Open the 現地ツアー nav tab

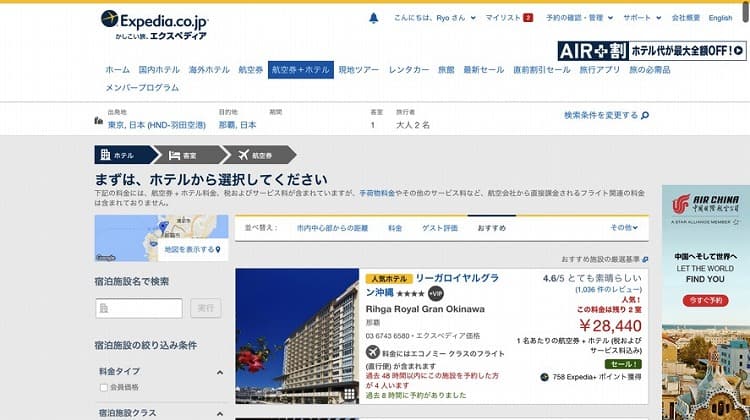(359, 70)
